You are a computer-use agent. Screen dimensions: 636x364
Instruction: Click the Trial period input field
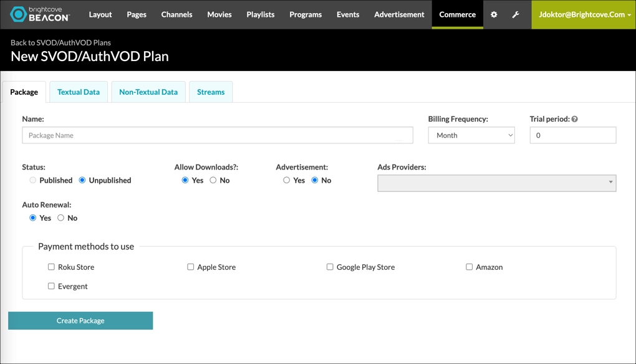pyautogui.click(x=573, y=135)
